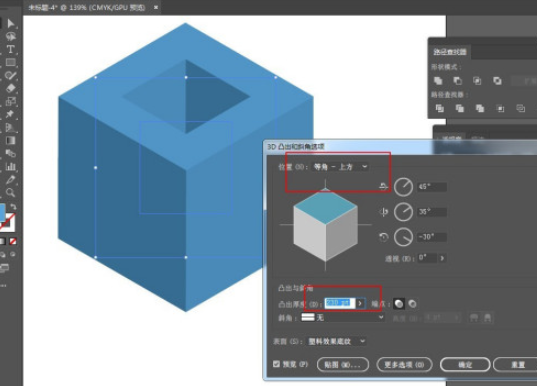Viewport: 537px width, 386px height.
Task: Turn cap on for solid appearance
Action: tap(399, 303)
